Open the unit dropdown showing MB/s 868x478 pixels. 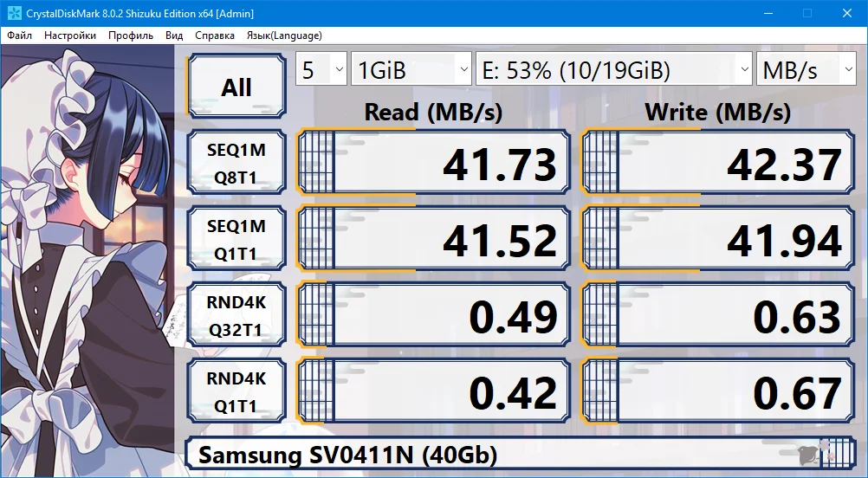(806, 69)
